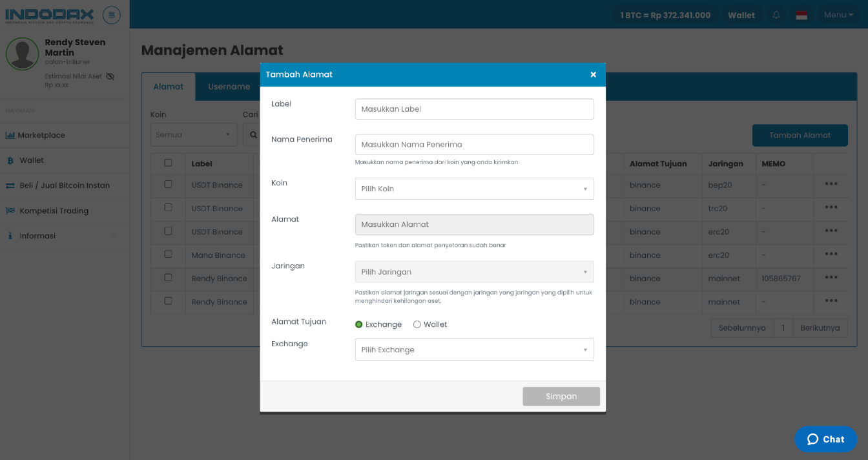This screenshot has height=460, width=868.
Task: Click the search magnifier icon
Action: (253, 135)
